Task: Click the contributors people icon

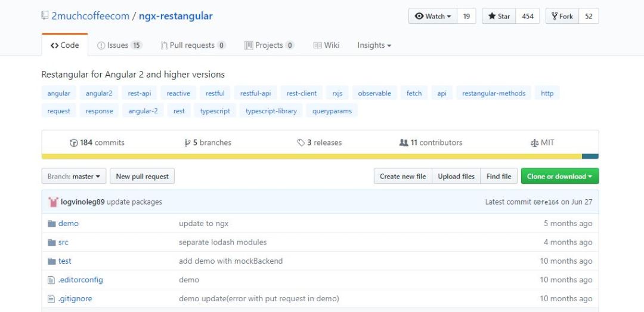Action: [x=404, y=143]
